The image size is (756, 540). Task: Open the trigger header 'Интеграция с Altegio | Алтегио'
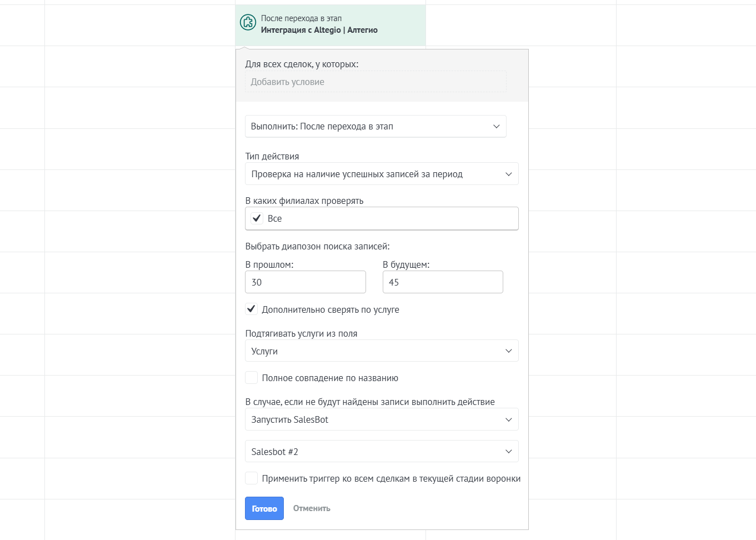click(x=331, y=26)
